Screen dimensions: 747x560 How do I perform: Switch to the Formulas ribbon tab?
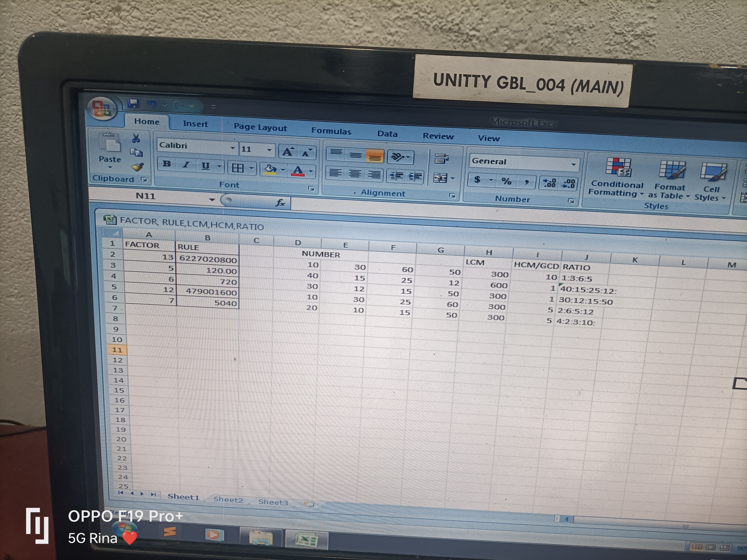pyautogui.click(x=331, y=131)
